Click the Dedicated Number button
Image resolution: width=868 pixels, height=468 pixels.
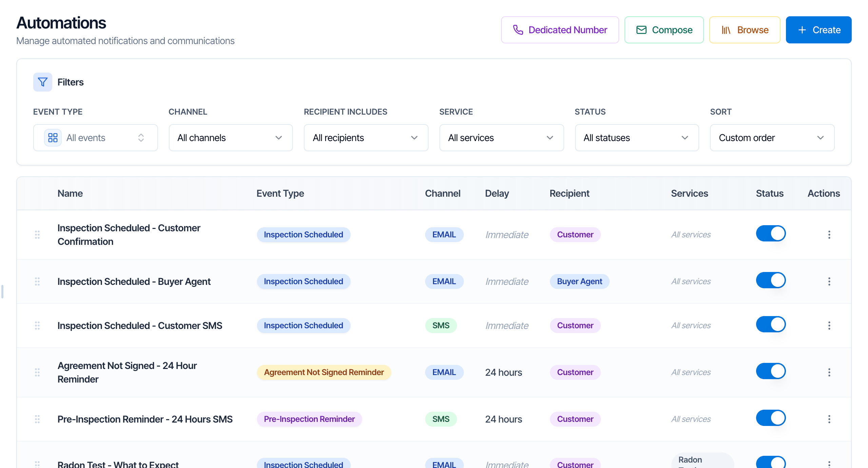tap(560, 30)
